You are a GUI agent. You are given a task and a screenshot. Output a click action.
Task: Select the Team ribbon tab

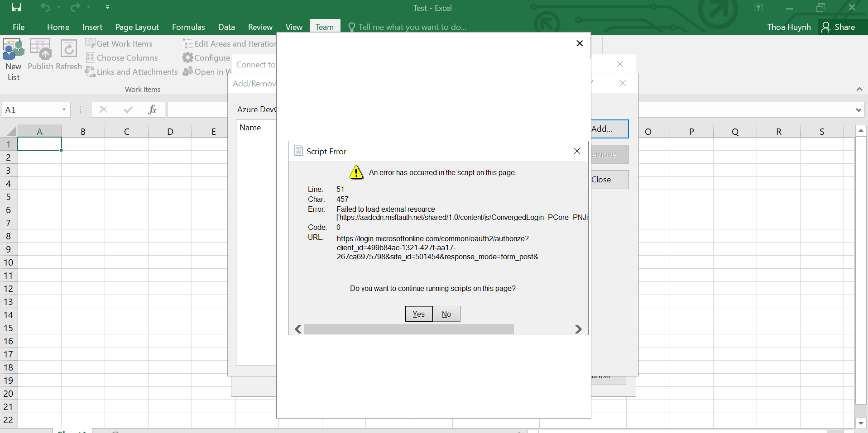tap(325, 27)
